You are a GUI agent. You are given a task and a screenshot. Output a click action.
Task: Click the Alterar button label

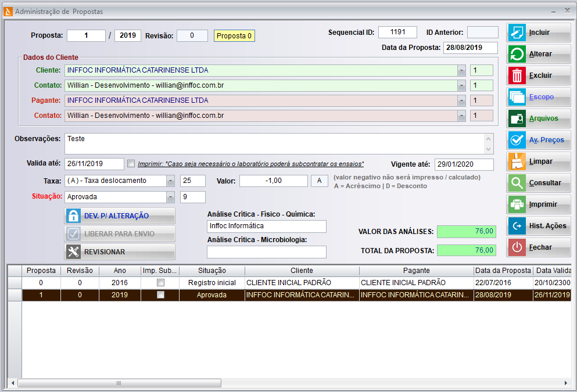coord(540,55)
